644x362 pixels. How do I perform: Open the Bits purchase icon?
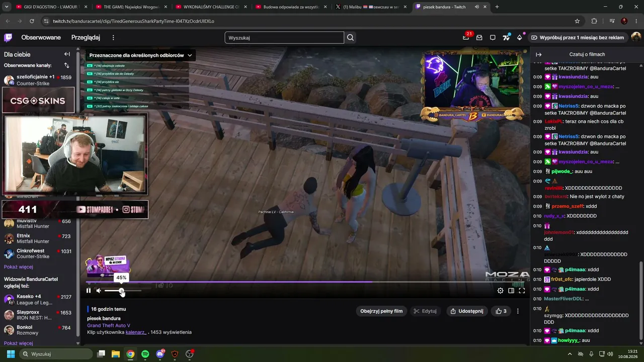(519, 38)
